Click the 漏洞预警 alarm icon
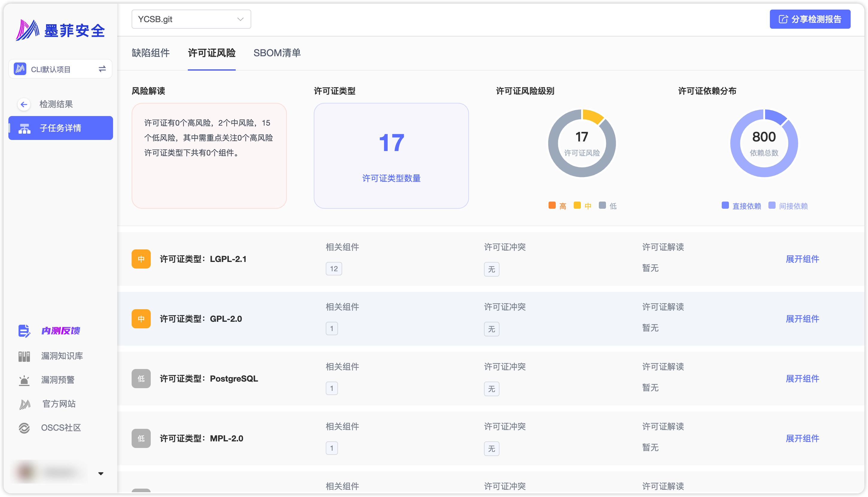868x497 pixels. (24, 380)
